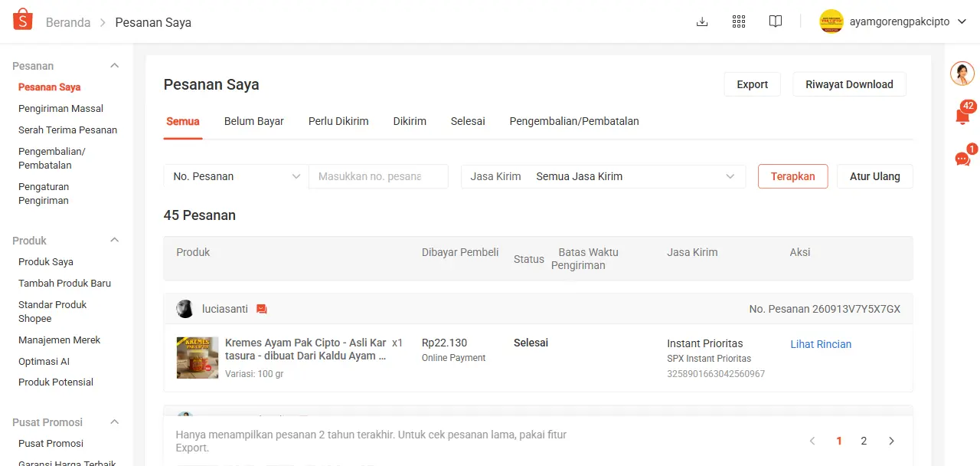Open Serah Terima Pesanan in sidebar
The image size is (980, 466).
67,130
